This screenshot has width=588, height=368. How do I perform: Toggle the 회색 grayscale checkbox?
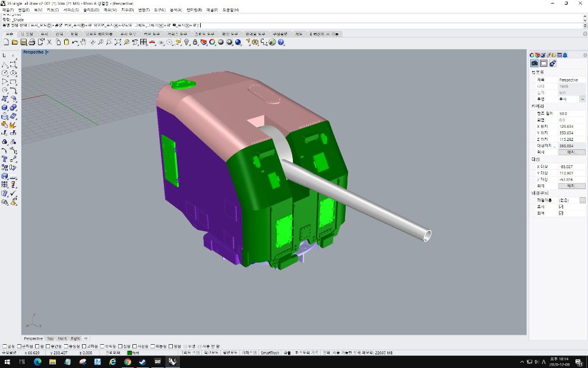pos(561,213)
